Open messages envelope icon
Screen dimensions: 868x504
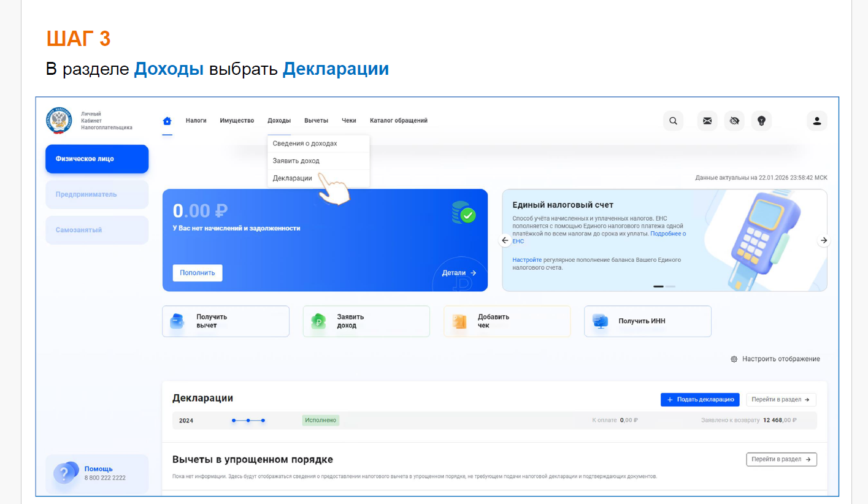click(x=707, y=121)
